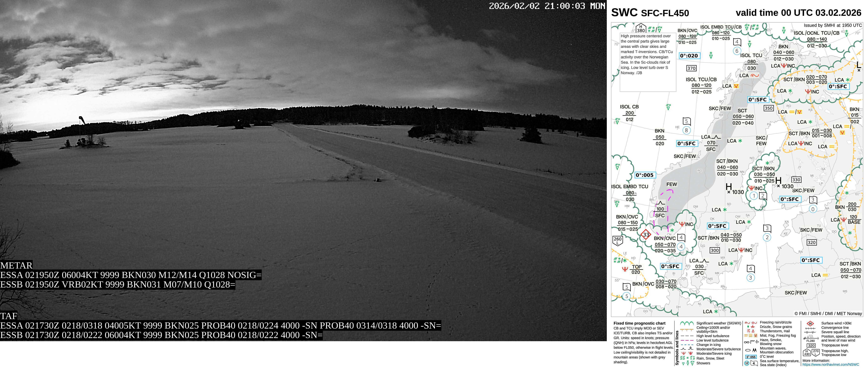This screenshot has width=868, height=369.
Task: Click the red diamond 33 surface wind symbol on map
Action: pyautogui.click(x=646, y=234)
